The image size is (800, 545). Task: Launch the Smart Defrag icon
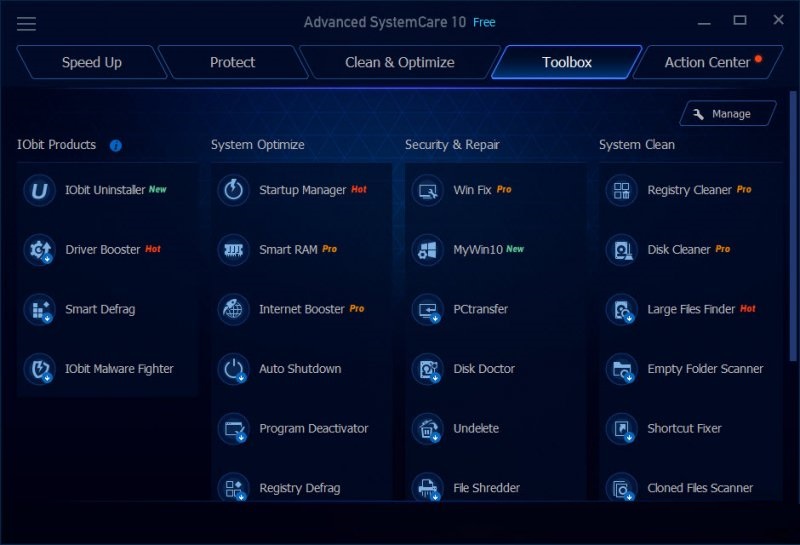39,310
